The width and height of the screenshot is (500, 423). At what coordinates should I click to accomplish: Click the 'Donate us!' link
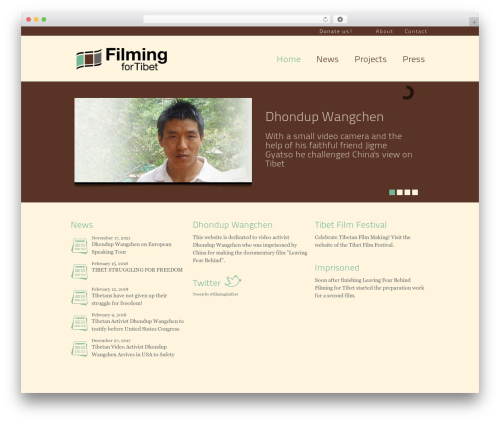click(x=336, y=31)
